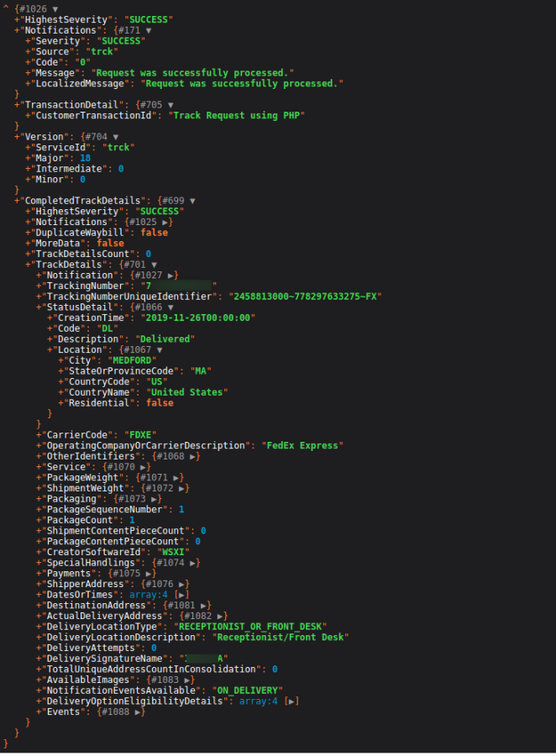The height and width of the screenshot is (756, 556).
Task: Expand the SpecialHandlings #1074 node
Action: pyautogui.click(x=194, y=563)
